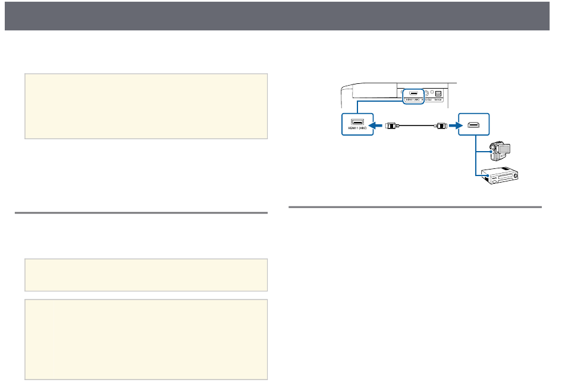Click the video source HDMI port callout
Image resolution: width=565 pixels, height=392 pixels.
474,124
